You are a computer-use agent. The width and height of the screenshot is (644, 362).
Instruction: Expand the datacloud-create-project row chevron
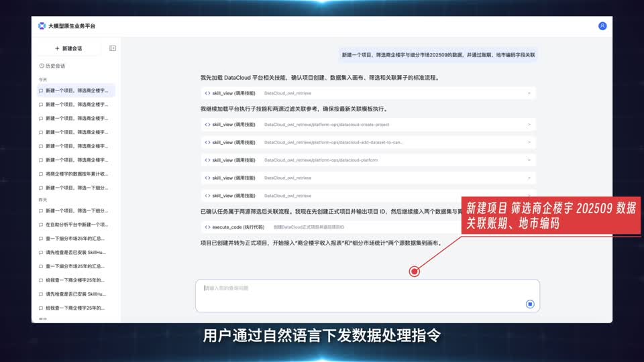pos(529,125)
